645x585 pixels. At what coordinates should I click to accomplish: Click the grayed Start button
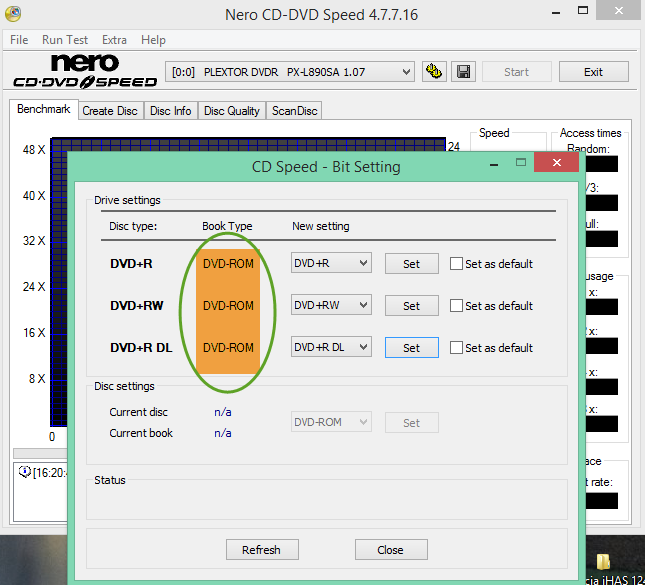[x=516, y=72]
